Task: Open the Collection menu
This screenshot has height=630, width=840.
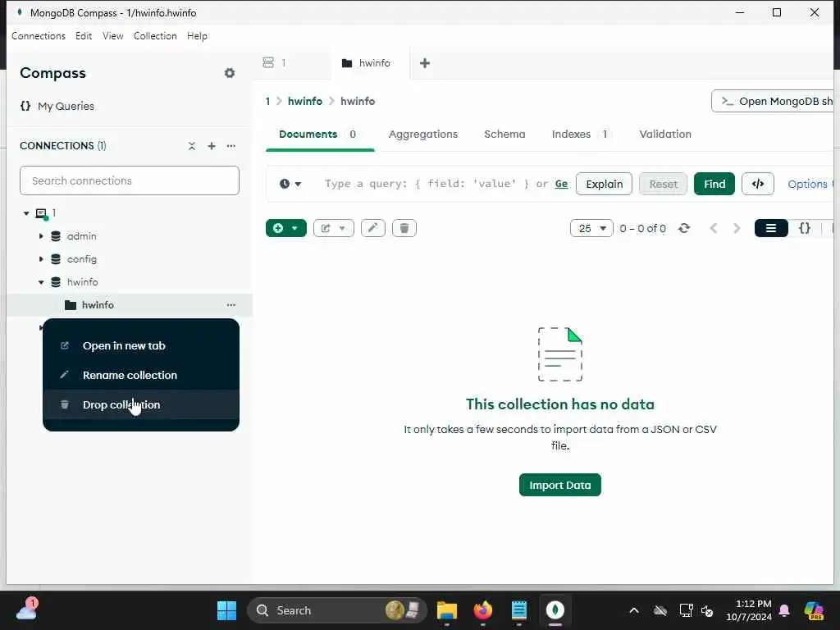Action: [x=155, y=36]
